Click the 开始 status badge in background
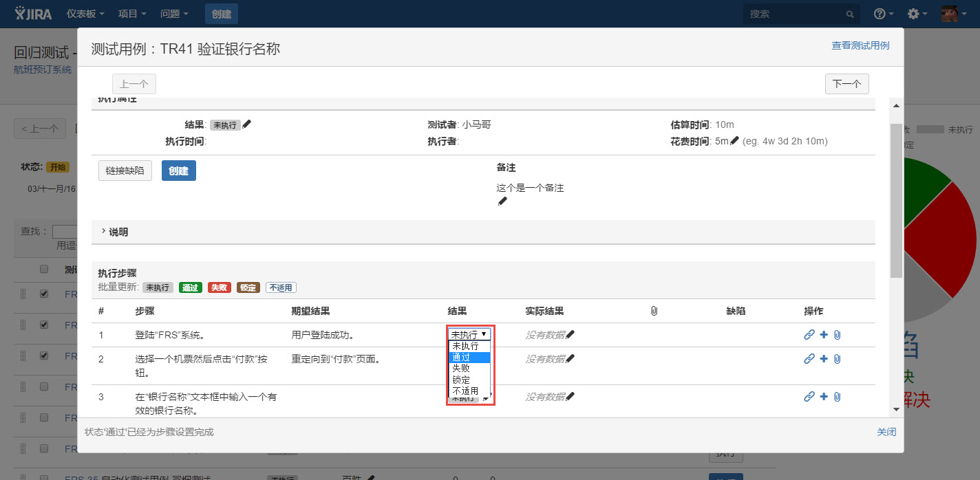Image resolution: width=980 pixels, height=480 pixels. [58, 167]
